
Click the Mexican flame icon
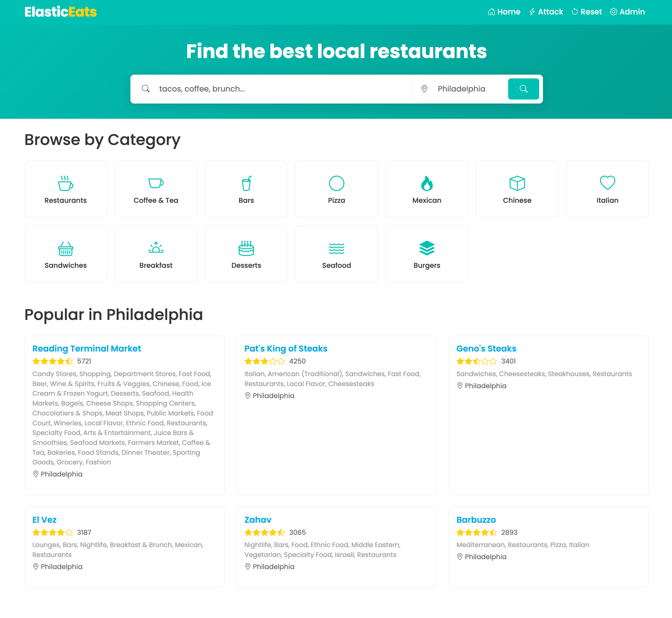tap(427, 183)
